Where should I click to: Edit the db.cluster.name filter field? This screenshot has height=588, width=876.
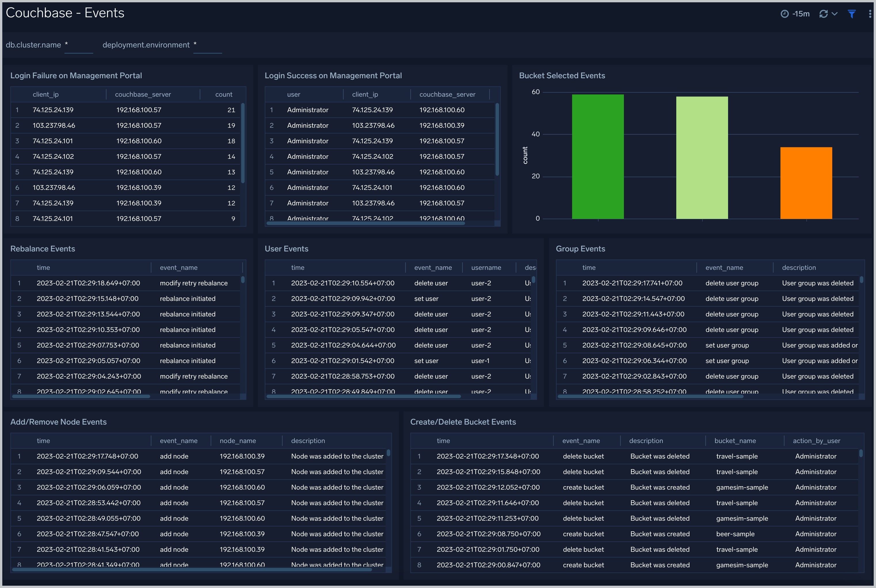(78, 45)
